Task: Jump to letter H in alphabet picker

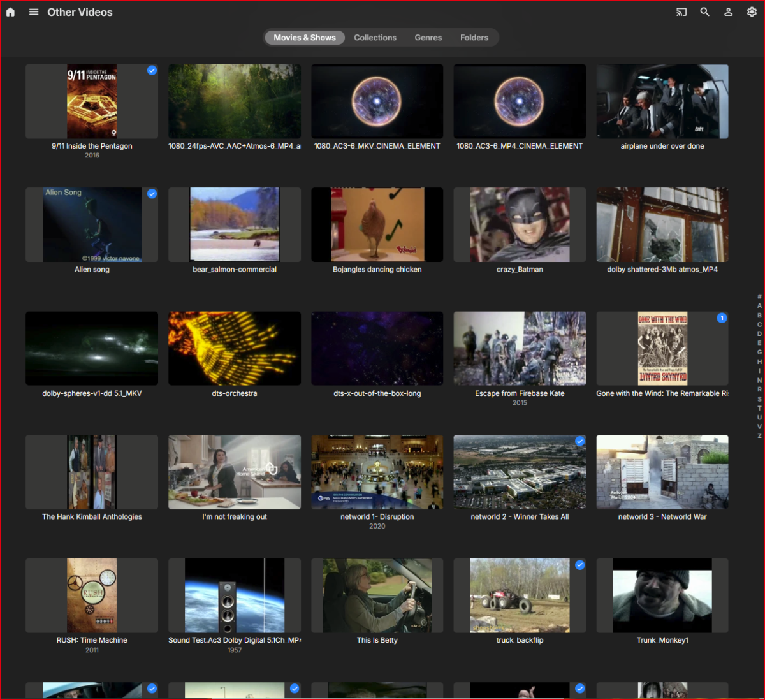Action: 759,361
